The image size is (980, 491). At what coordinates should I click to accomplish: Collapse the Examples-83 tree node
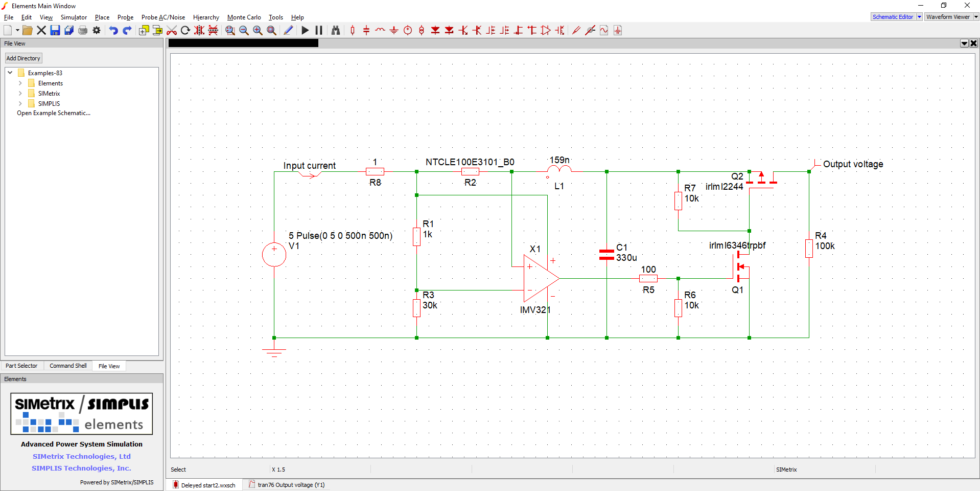10,73
